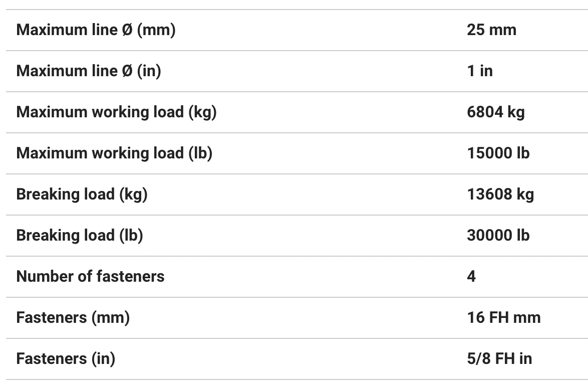Click the "Maximum working load (kg)" label
Image resolution: width=588 pixels, height=386 pixels.
(116, 112)
